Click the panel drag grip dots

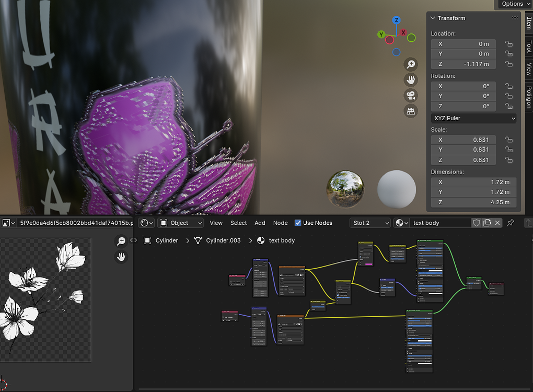pos(515,18)
